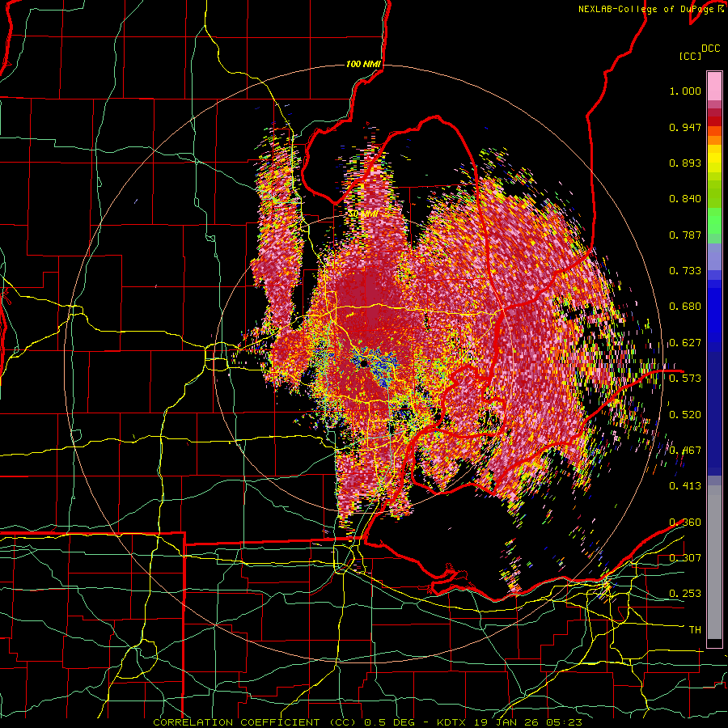Click the TH threshold label
Image resolution: width=728 pixels, height=728 pixels.
[695, 630]
